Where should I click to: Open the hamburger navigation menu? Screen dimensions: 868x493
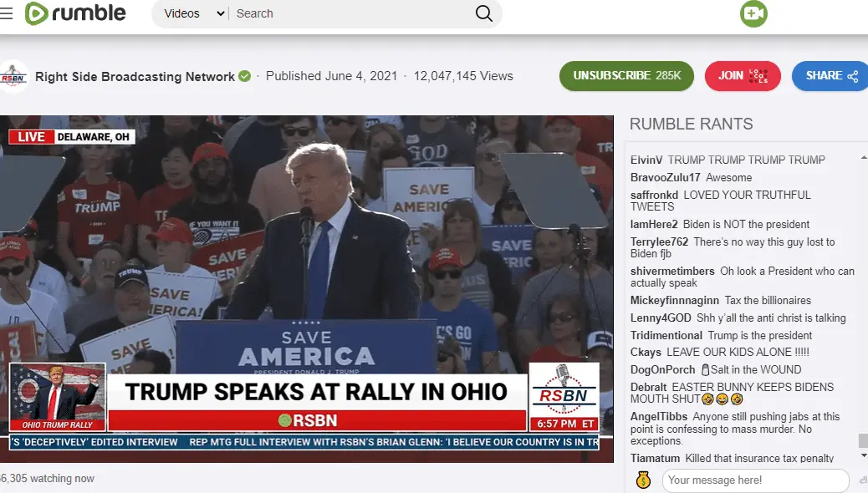tap(6, 13)
